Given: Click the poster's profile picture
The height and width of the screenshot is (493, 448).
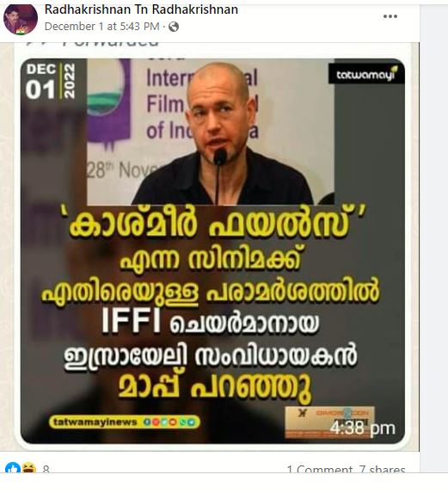Looking at the screenshot, I should (21, 19).
